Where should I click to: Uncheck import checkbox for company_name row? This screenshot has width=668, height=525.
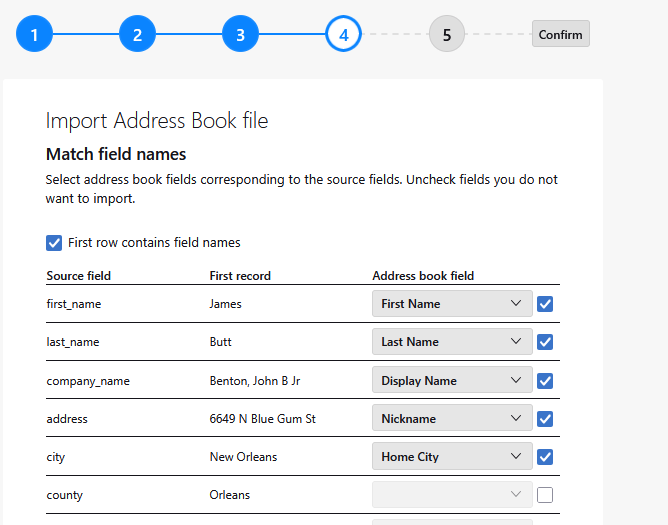(545, 381)
